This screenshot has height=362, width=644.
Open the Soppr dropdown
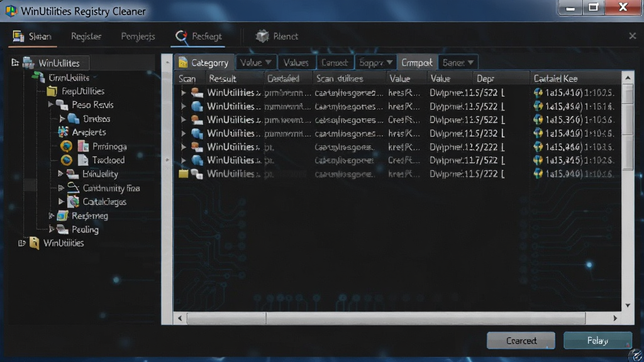coord(376,63)
